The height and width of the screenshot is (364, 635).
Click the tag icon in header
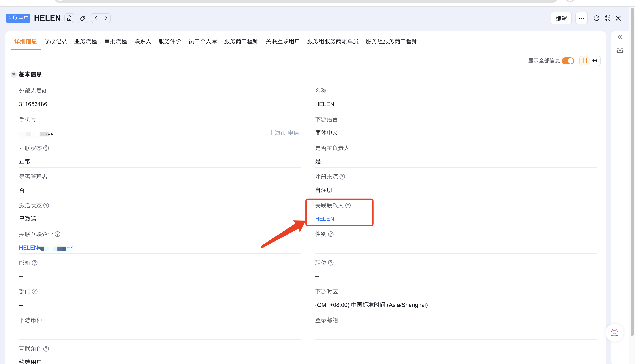point(82,18)
